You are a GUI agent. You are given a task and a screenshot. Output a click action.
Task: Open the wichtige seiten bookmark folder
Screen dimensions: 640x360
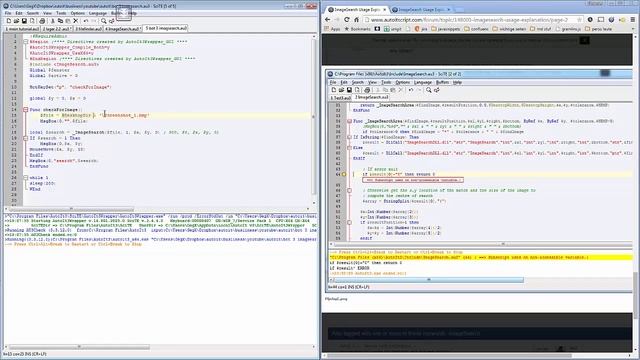point(510,29)
